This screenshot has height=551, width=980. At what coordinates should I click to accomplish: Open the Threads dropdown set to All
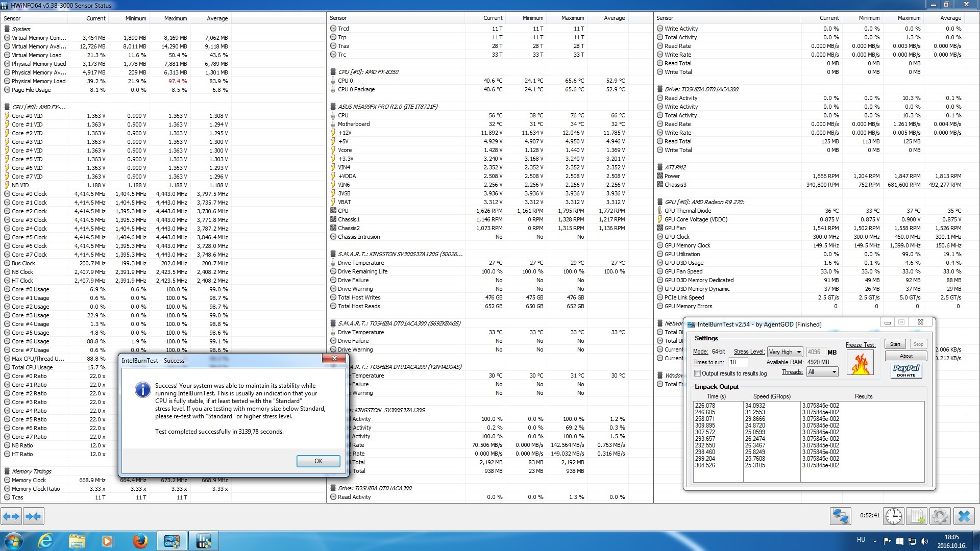[823, 372]
